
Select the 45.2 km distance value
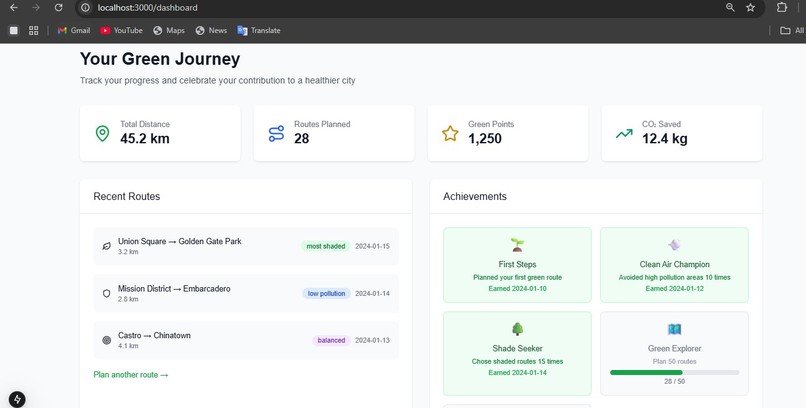click(145, 139)
